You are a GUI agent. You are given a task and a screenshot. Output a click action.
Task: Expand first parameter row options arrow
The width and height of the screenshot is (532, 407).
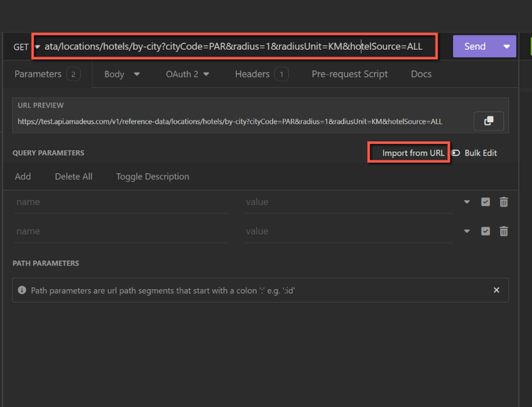[467, 202]
